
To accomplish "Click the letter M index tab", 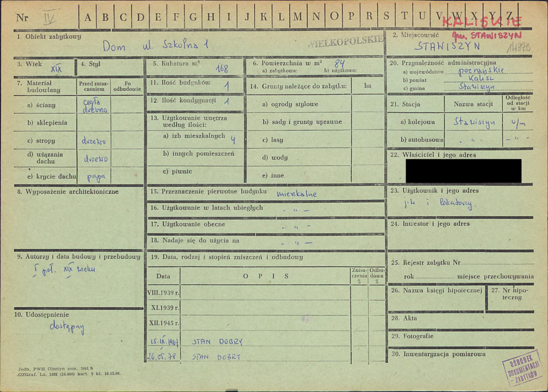I will 298,16.
